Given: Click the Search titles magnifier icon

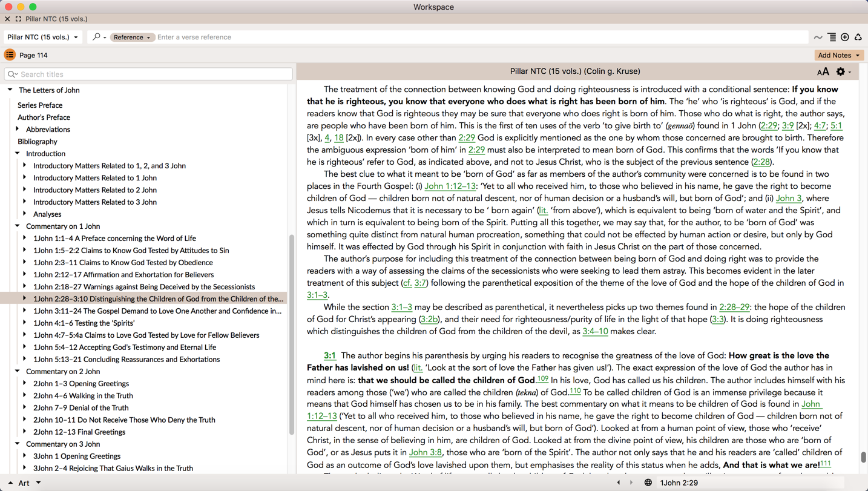Looking at the screenshot, I should tap(12, 74).
